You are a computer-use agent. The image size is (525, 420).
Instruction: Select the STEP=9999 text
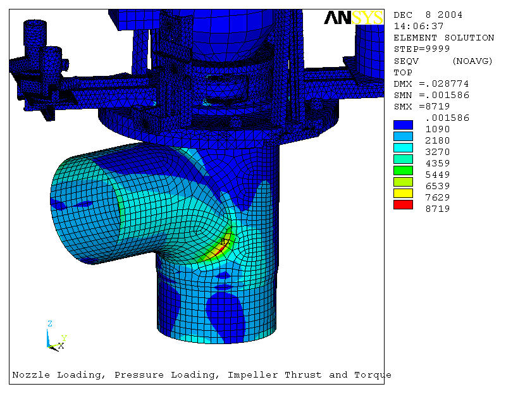click(419, 49)
